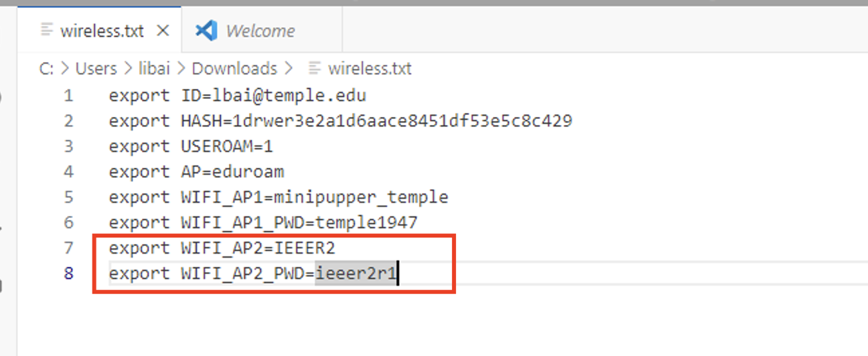Click line number 1 in the gutter
The image size is (868, 356).
68,96
